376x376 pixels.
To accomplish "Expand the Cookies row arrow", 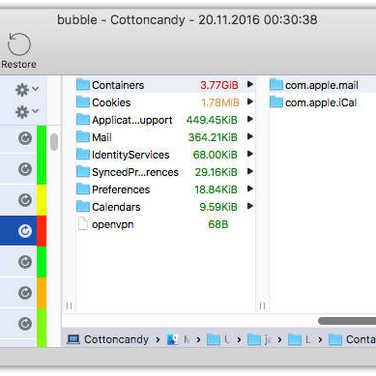I will coord(250,102).
